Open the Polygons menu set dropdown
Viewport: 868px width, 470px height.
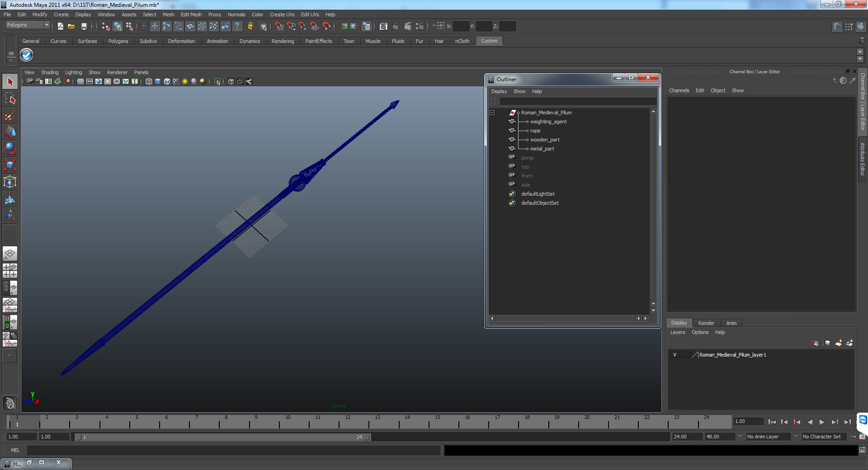click(27, 25)
